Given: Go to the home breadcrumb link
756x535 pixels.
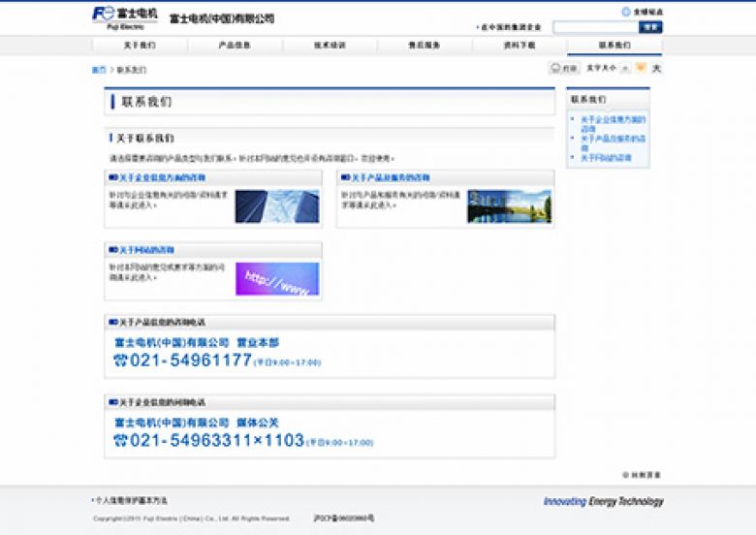Looking at the screenshot, I should coord(98,70).
